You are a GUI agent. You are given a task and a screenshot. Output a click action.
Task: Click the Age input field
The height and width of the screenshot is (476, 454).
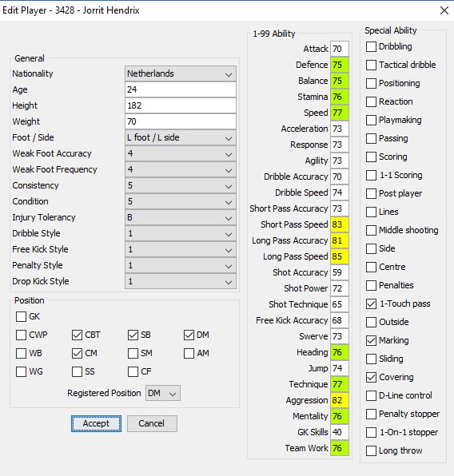point(181,89)
